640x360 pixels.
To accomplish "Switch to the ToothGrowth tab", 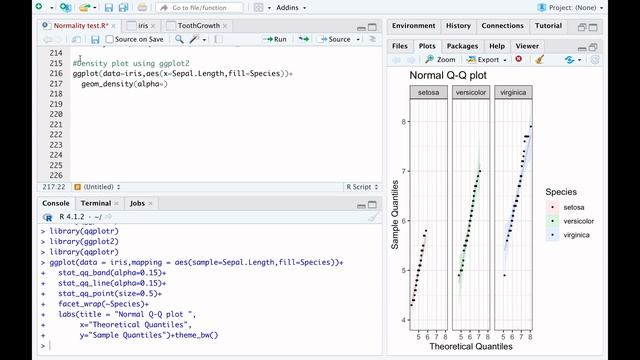I will pos(199,26).
